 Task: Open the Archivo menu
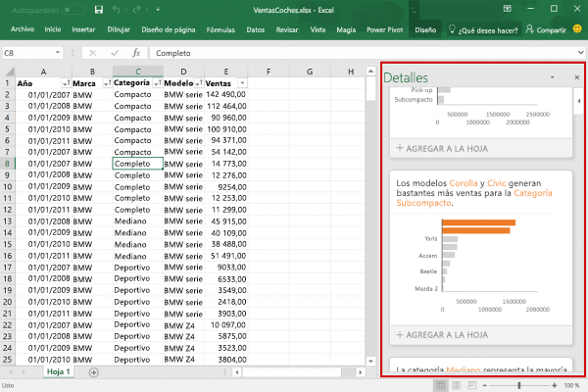coord(23,29)
